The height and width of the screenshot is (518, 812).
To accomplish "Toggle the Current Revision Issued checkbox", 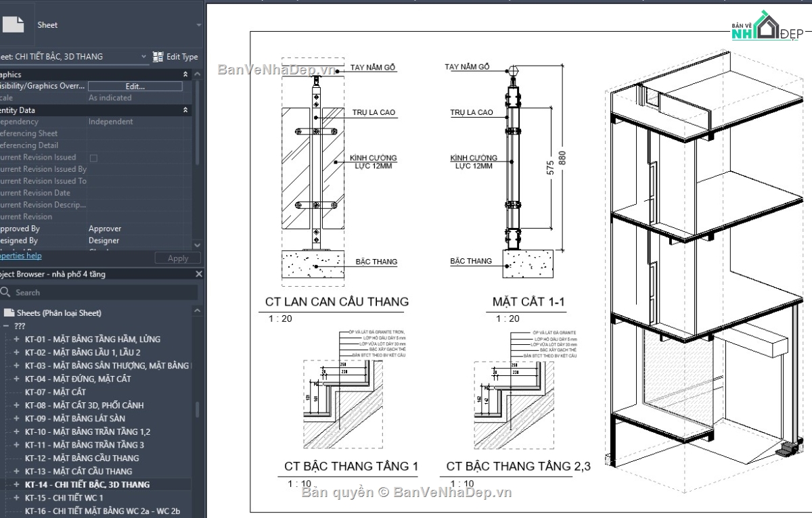I will [93, 158].
